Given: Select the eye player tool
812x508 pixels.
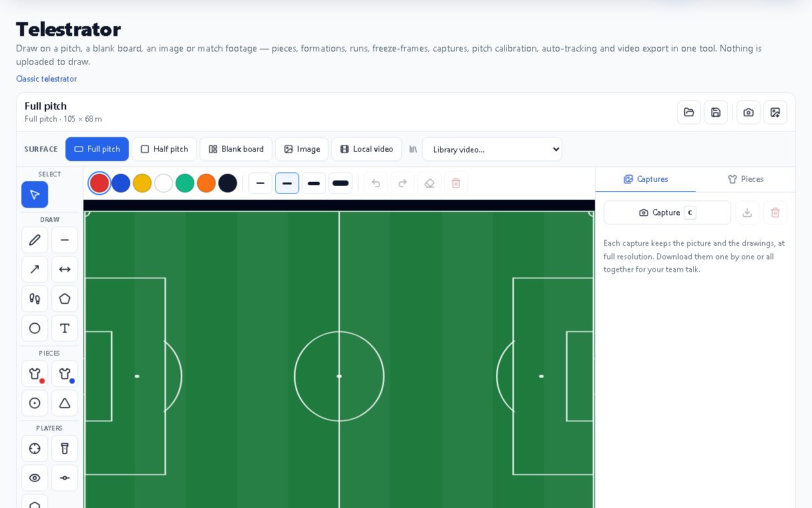Looking at the screenshot, I should (35, 478).
